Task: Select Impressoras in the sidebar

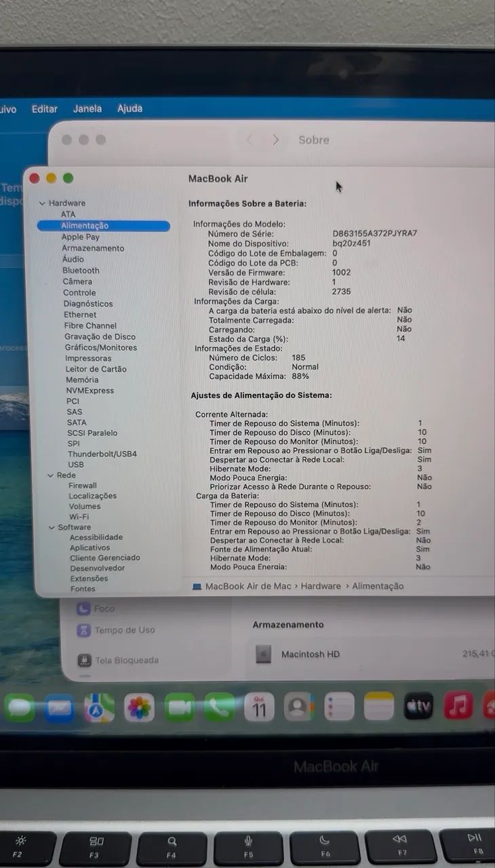Action: (x=88, y=358)
